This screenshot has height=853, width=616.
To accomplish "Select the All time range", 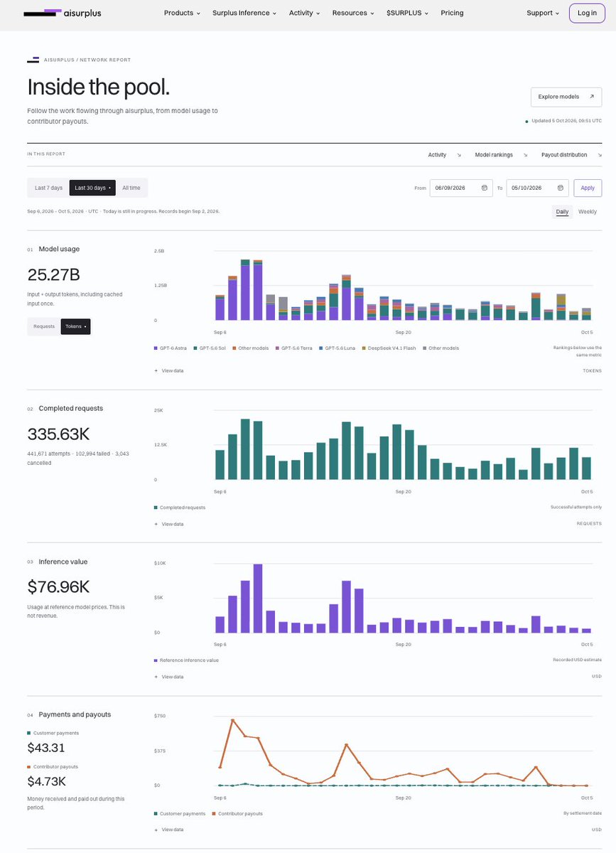I will point(131,188).
